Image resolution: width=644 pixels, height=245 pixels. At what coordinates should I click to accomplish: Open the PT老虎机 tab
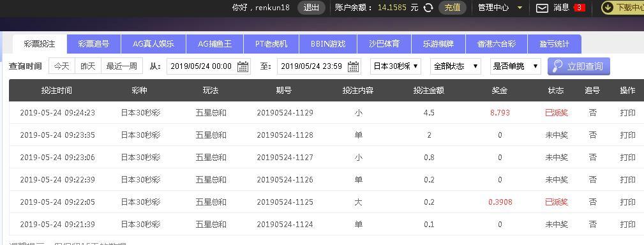tap(271, 44)
